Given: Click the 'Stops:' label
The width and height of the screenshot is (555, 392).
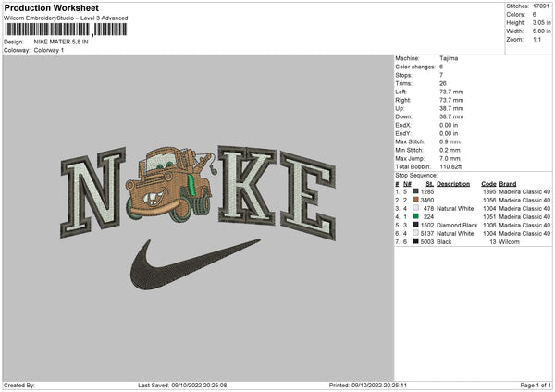Looking at the screenshot, I should [403, 75].
